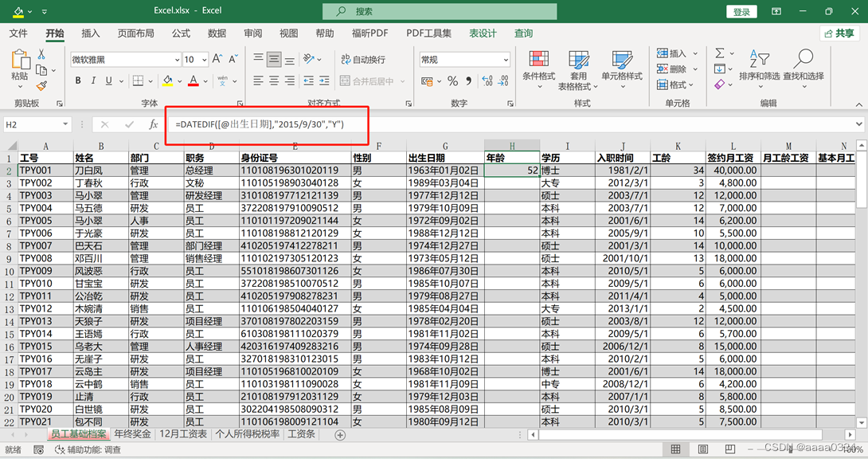Click the increase indent icon
This screenshot has width=868, height=459.
pyautogui.click(x=324, y=80)
